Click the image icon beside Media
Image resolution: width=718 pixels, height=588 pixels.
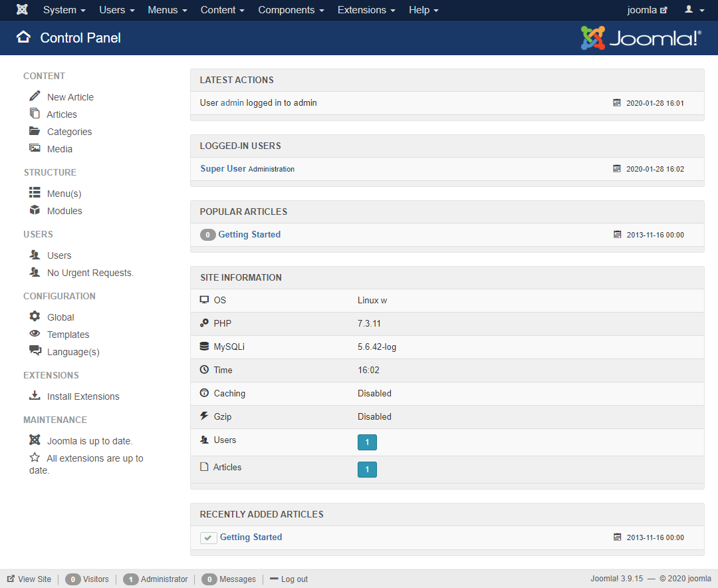pos(35,148)
